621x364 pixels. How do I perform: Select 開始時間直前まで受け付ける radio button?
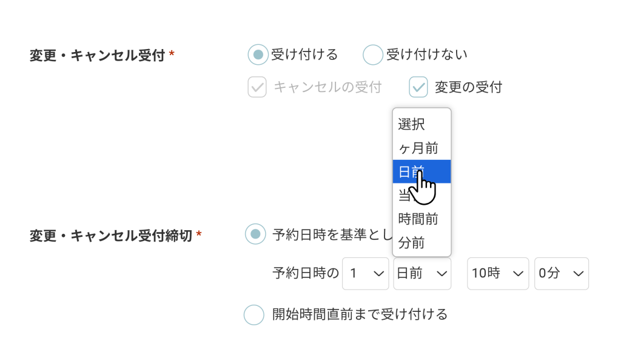pos(254,315)
